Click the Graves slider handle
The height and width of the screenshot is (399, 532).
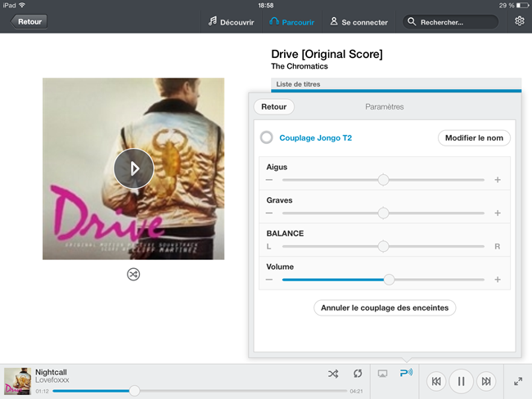383,213
